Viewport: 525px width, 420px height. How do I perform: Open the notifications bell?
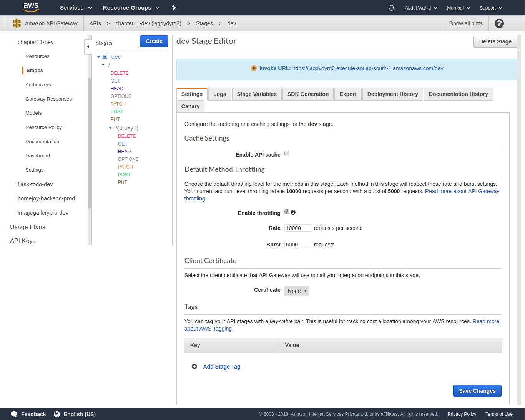point(392,8)
